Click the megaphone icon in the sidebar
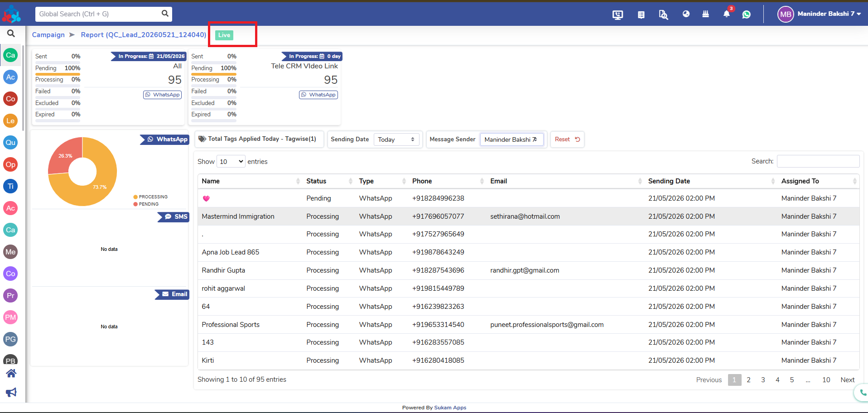Viewport: 868px width, 413px height. tap(11, 392)
